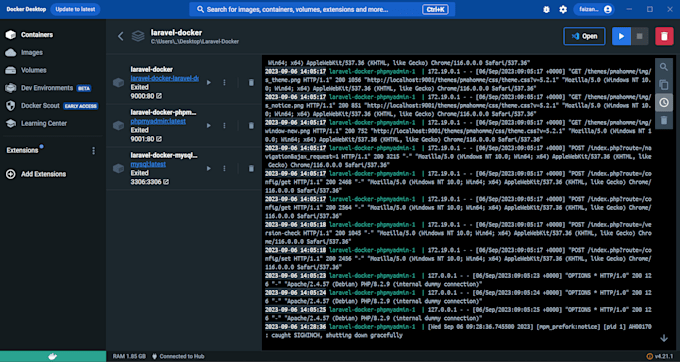Click the Learning Center graduation cap icon
Viewport: 680px width, 362px height.
(10, 124)
